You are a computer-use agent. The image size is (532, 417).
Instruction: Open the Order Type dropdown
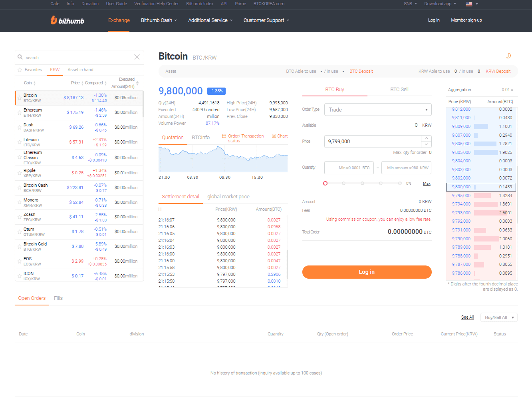pyautogui.click(x=378, y=110)
